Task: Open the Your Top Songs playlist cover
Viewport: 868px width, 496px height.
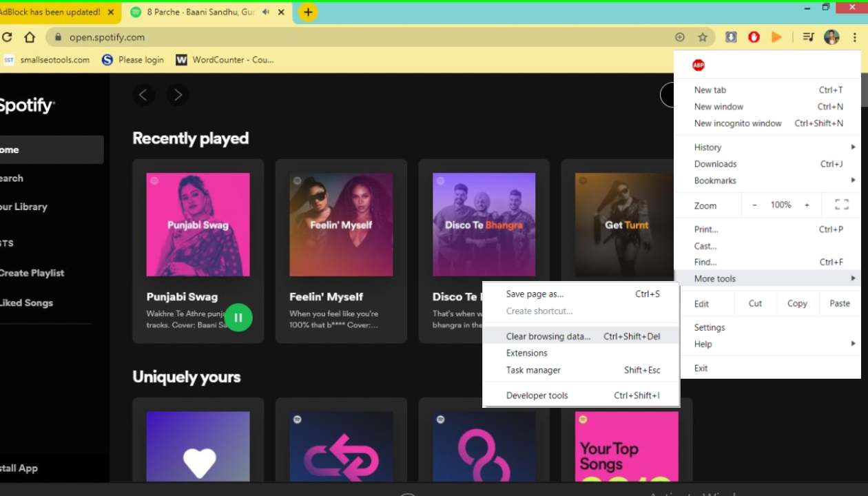Action: click(x=626, y=446)
